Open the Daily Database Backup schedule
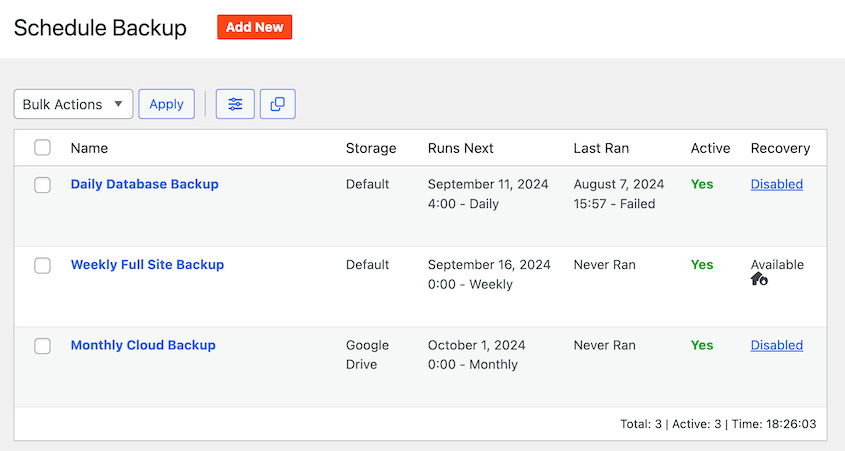Image resolution: width=845 pixels, height=451 pixels. [144, 184]
